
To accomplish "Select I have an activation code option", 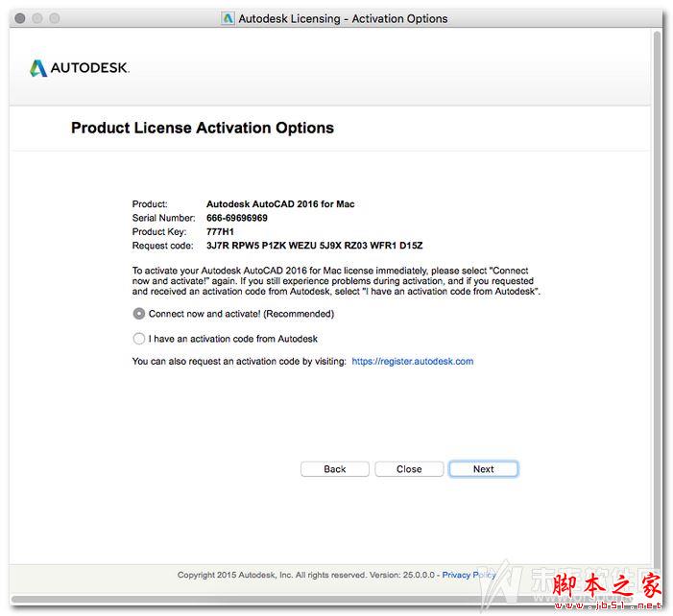I will click(x=138, y=339).
